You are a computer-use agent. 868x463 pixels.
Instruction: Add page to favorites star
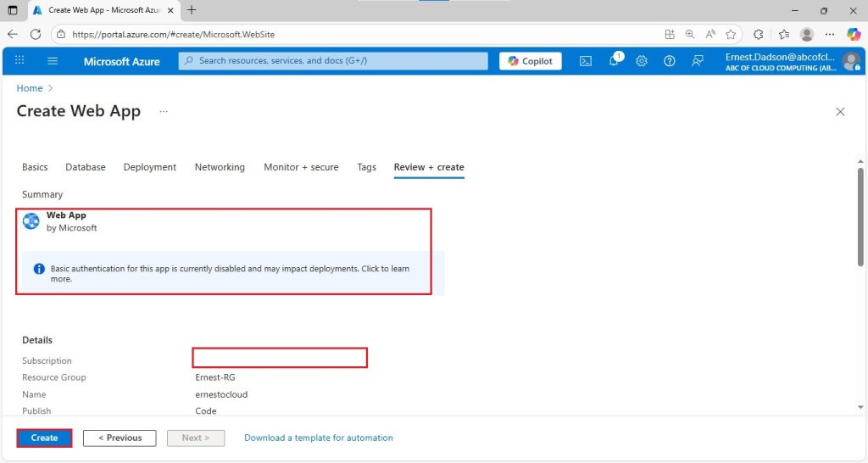pos(731,34)
